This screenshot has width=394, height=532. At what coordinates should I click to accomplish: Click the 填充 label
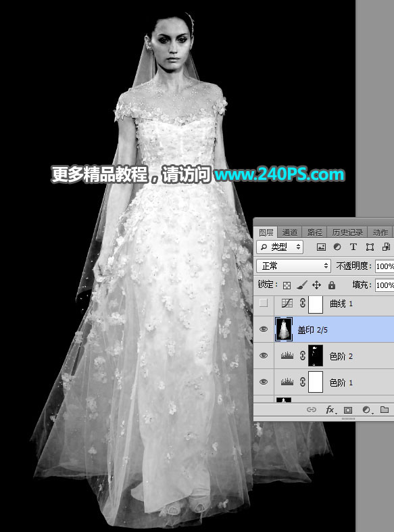(362, 285)
